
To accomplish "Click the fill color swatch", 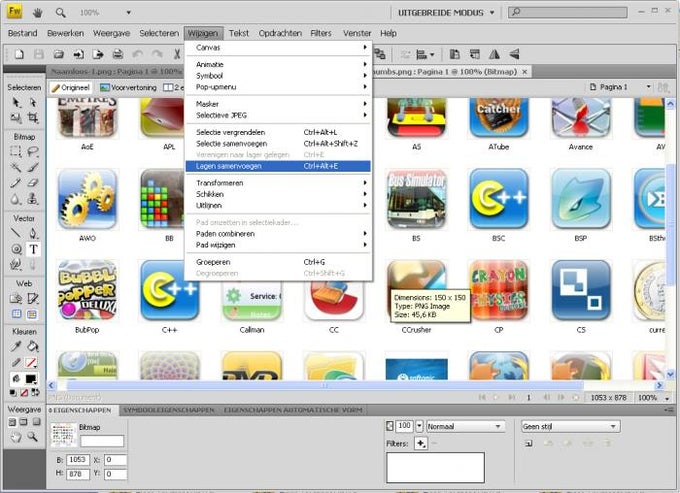I will (x=30, y=379).
